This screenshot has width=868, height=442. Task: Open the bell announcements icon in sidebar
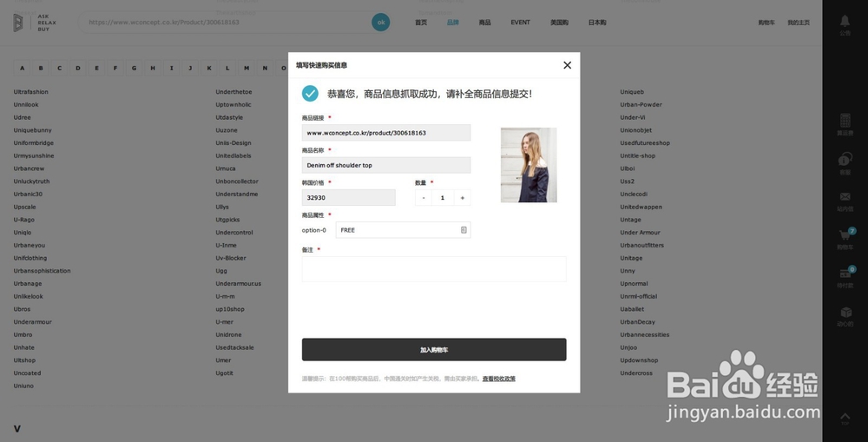click(x=845, y=21)
